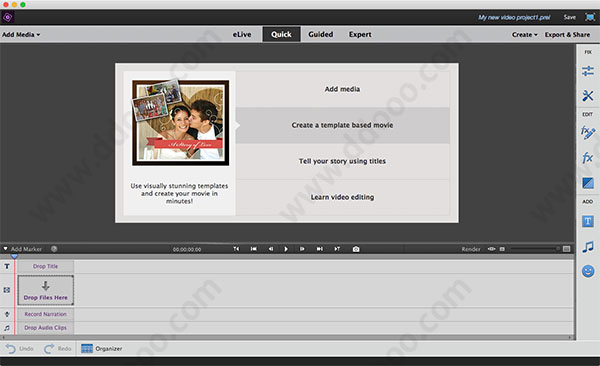The width and height of the screenshot is (600, 366).
Task: Open Export & Share menu
Action: pos(567,34)
